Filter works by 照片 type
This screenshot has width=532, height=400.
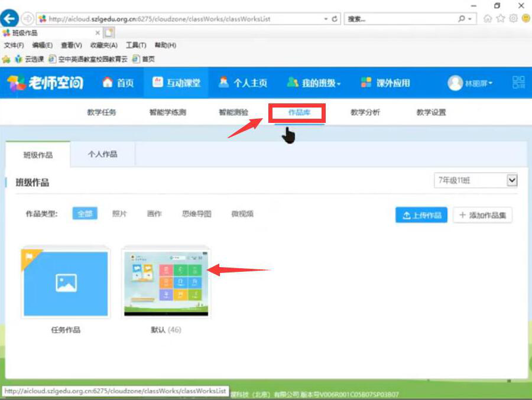click(x=119, y=214)
